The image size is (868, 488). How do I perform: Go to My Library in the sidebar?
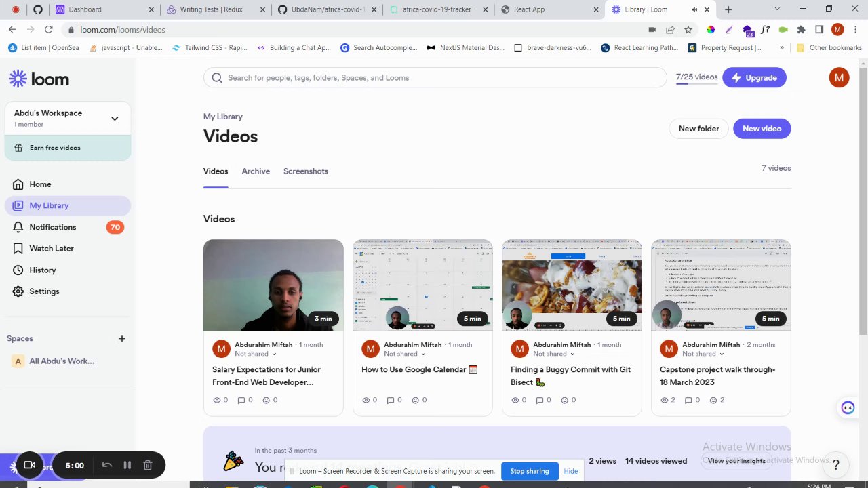(x=68, y=205)
